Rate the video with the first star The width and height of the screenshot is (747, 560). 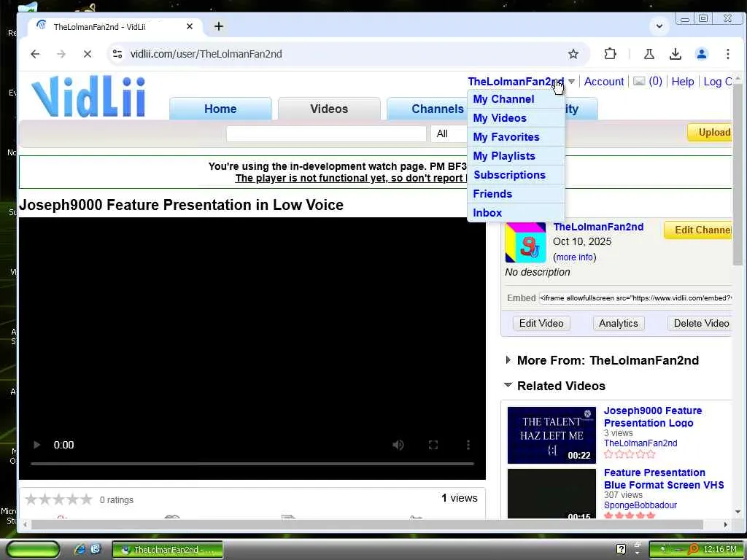tap(31, 499)
